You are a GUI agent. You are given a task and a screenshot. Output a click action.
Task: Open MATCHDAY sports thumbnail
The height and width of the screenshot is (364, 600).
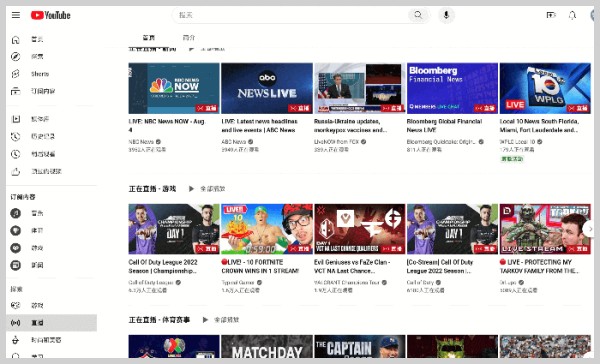267,346
